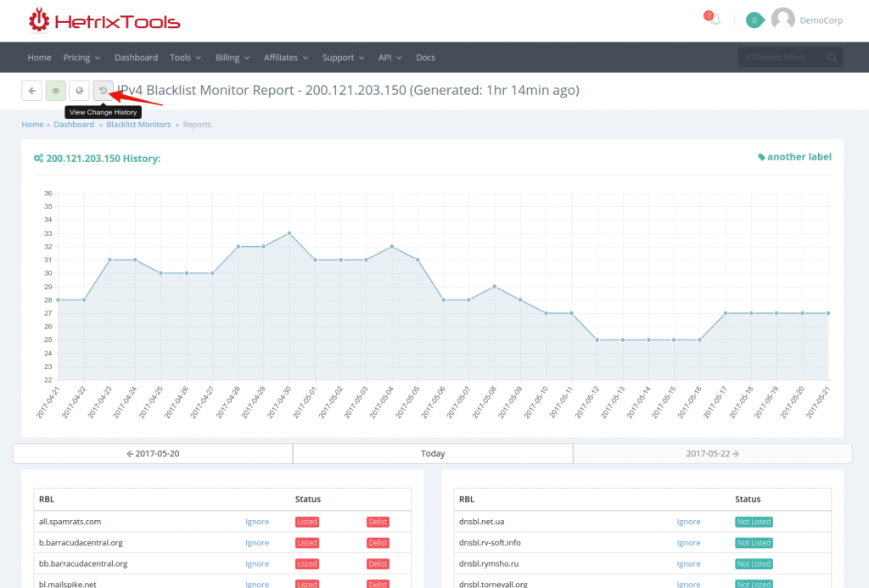Click the all.spamrats.com RBL name
The height and width of the screenshot is (588, 869).
(x=70, y=522)
